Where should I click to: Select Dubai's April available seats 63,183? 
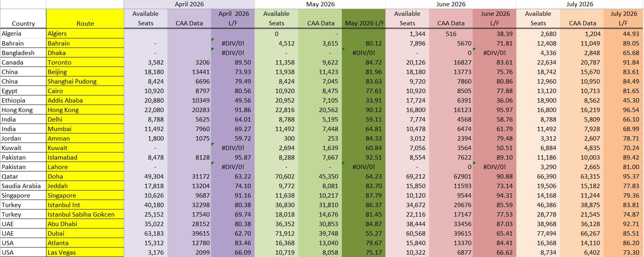click(146, 233)
